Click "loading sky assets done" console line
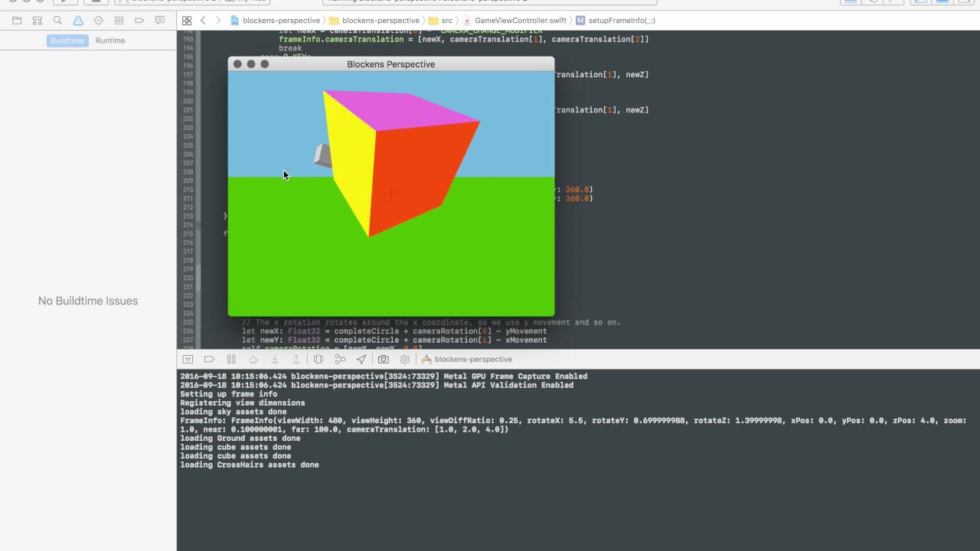 click(234, 412)
